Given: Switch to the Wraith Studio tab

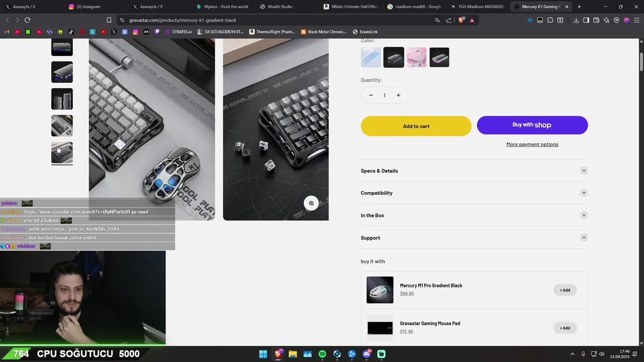Looking at the screenshot, I should coord(286,7).
